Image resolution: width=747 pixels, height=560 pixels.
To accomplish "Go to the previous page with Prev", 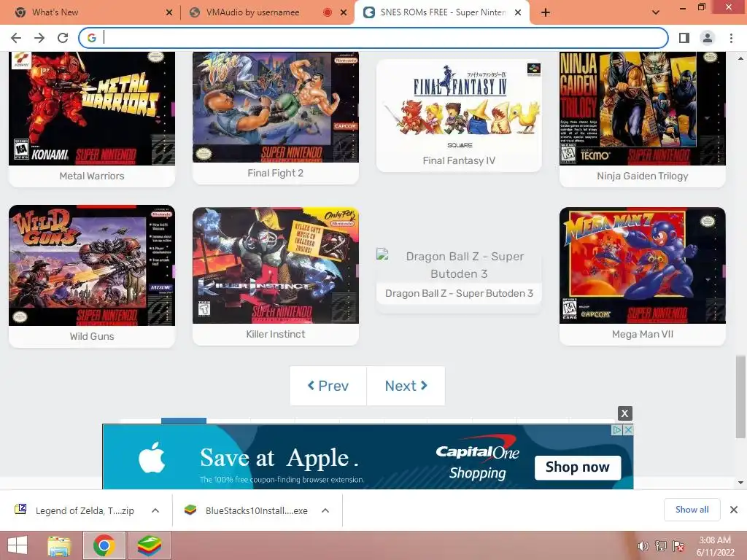I will coord(328,386).
